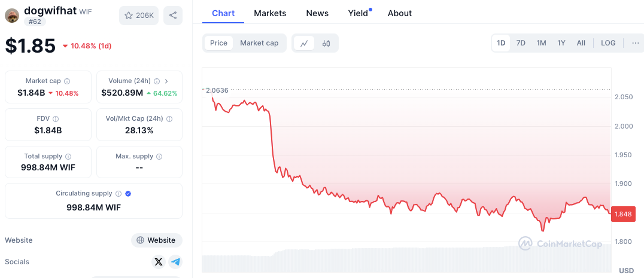Expand Volume (24h) details arrow

(166, 81)
